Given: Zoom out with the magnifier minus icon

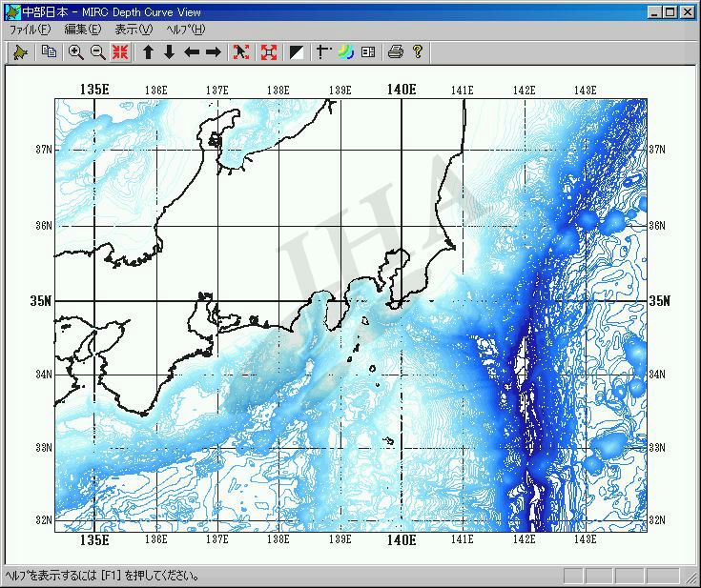Looking at the screenshot, I should tap(98, 52).
